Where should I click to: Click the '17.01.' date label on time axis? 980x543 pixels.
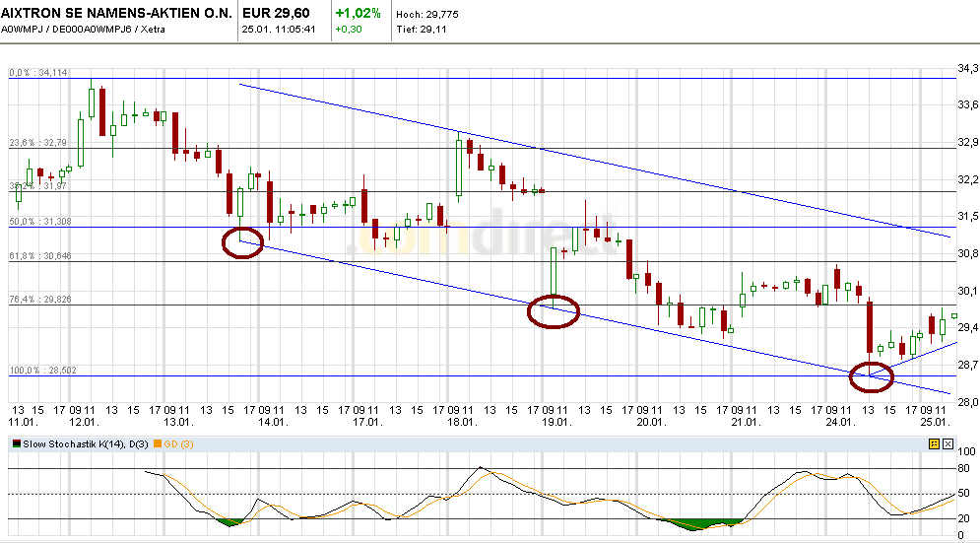click(367, 422)
